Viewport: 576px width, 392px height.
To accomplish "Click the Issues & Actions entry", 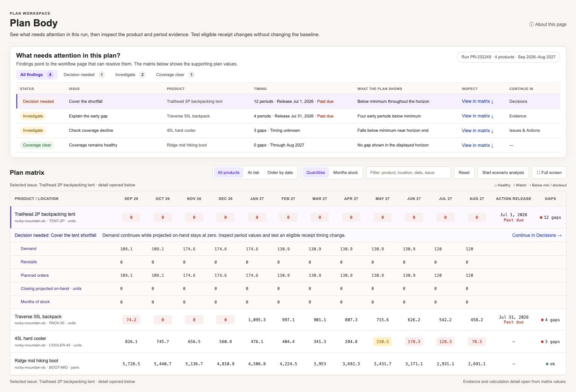I will click(524, 131).
